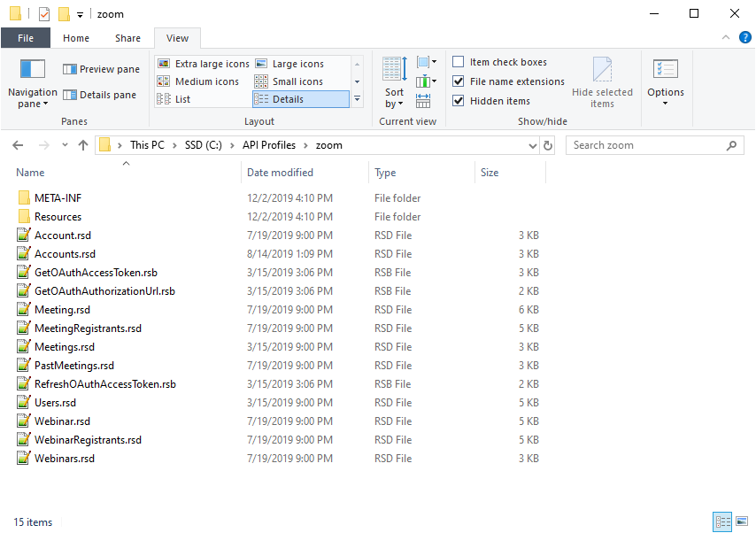This screenshot has width=756, height=533.
Task: Click the Preview pane button
Action: (101, 69)
